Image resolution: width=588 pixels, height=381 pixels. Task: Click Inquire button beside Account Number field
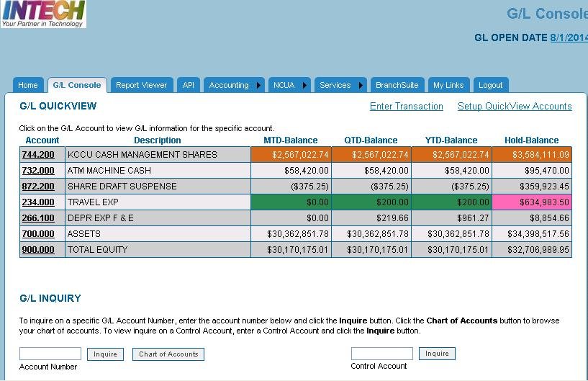[105, 354]
